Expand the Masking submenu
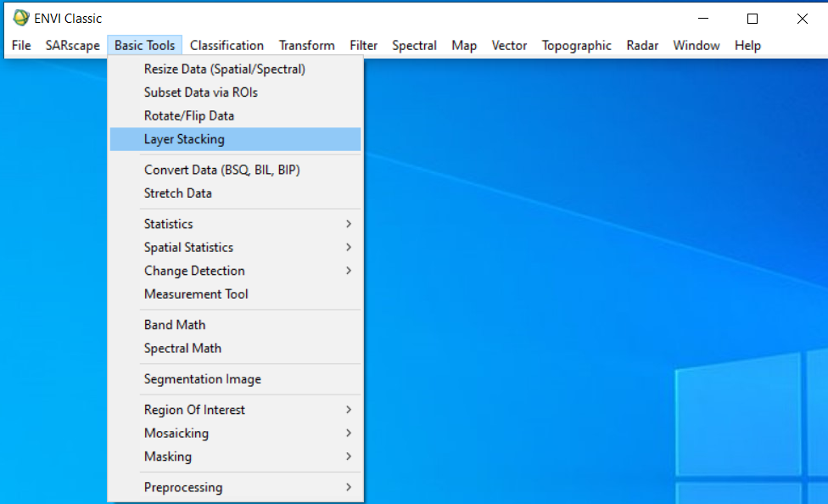The image size is (828, 504). coord(236,456)
